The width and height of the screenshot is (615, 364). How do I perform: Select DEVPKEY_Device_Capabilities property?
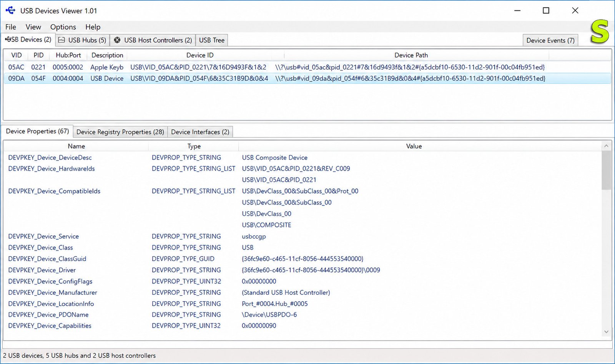50,326
